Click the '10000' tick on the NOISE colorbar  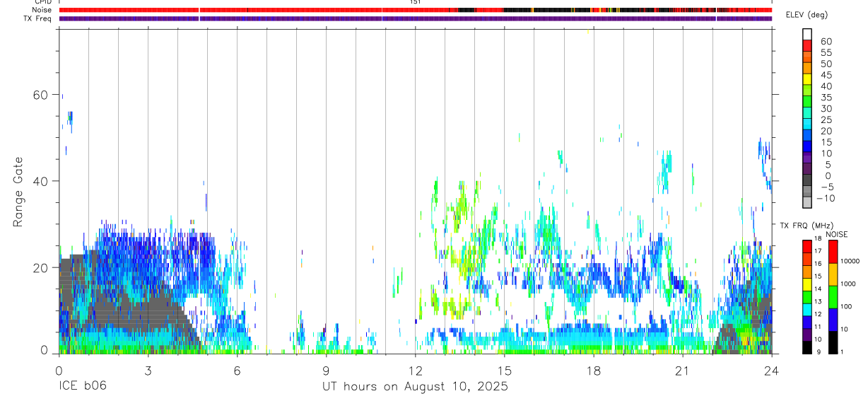click(x=850, y=261)
